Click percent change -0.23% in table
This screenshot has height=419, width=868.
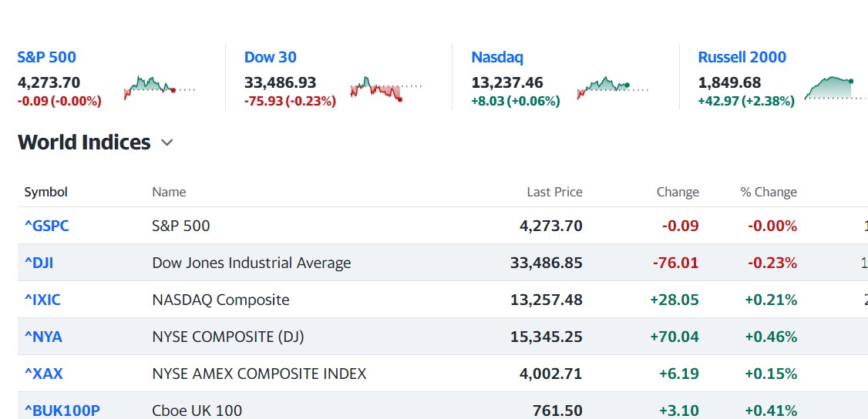coord(772,263)
